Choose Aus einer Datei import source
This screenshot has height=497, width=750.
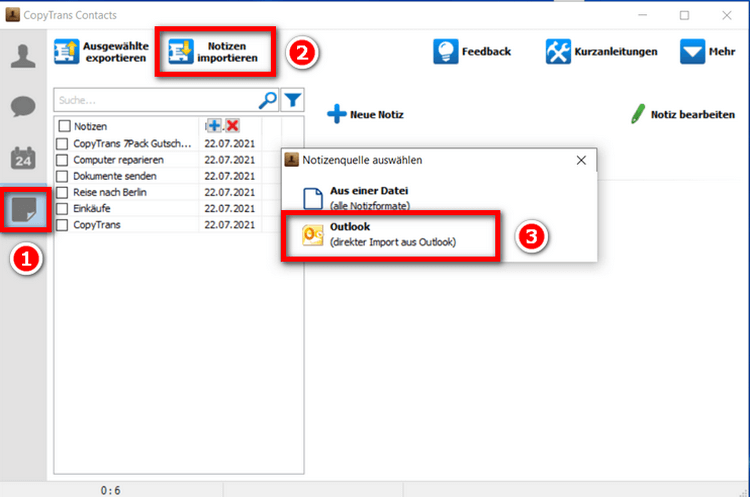(356, 198)
